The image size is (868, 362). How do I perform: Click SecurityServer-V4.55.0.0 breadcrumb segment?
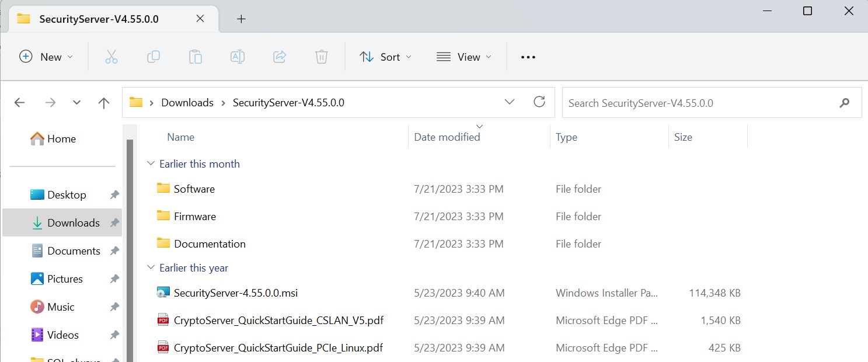[x=288, y=103]
